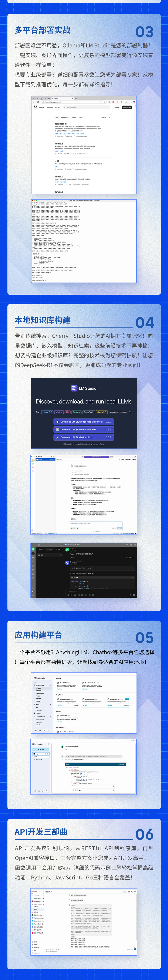Select the Qwen2.5 7B model card
The width and height of the screenshot is (168, 980).
pos(68,686)
